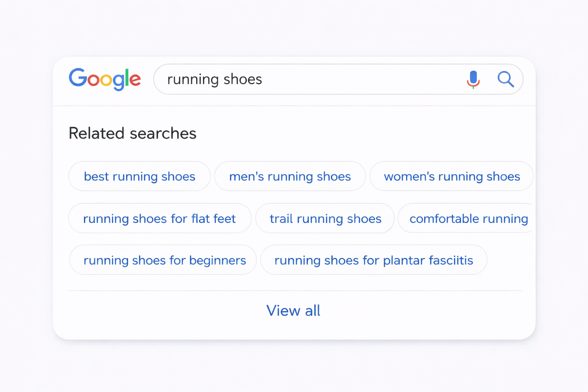Select the 'running shoes for flat feet' chip
The width and height of the screenshot is (588, 392).
159,218
